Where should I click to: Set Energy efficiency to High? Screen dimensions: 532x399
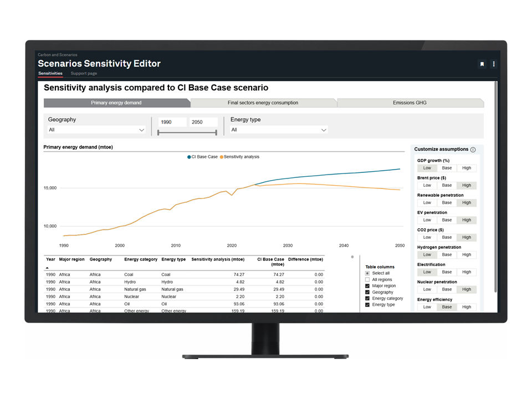coord(467,307)
